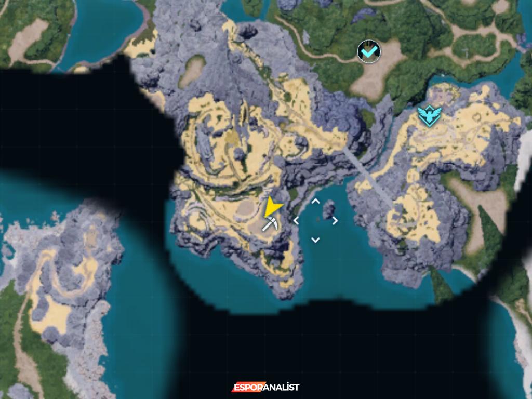Screen dimensions: 532x399
Task: Select the bay water south of the cursor
Action: tap(332, 270)
